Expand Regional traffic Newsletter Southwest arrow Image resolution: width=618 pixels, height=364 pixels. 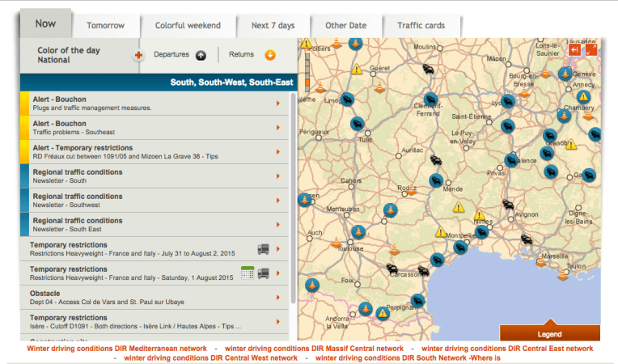coord(278,200)
